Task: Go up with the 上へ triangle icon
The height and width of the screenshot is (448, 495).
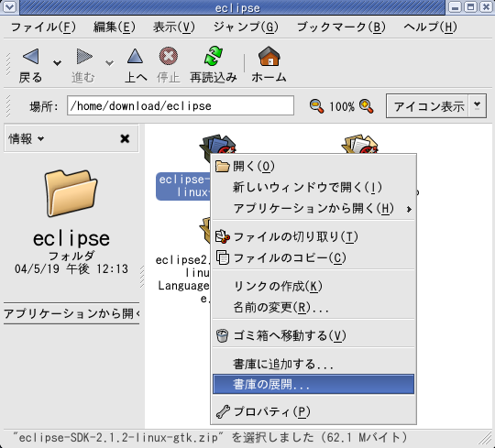Action: [x=135, y=56]
